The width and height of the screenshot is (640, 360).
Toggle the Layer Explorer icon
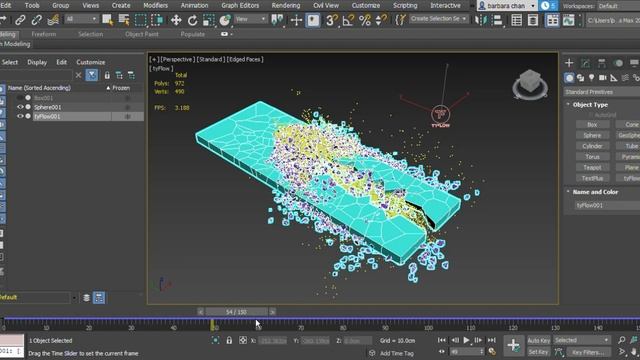533,20
